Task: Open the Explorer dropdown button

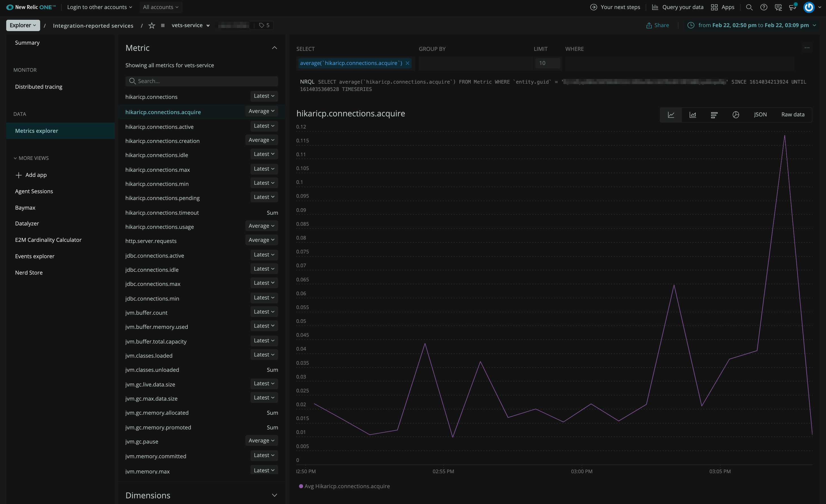Action: click(23, 25)
